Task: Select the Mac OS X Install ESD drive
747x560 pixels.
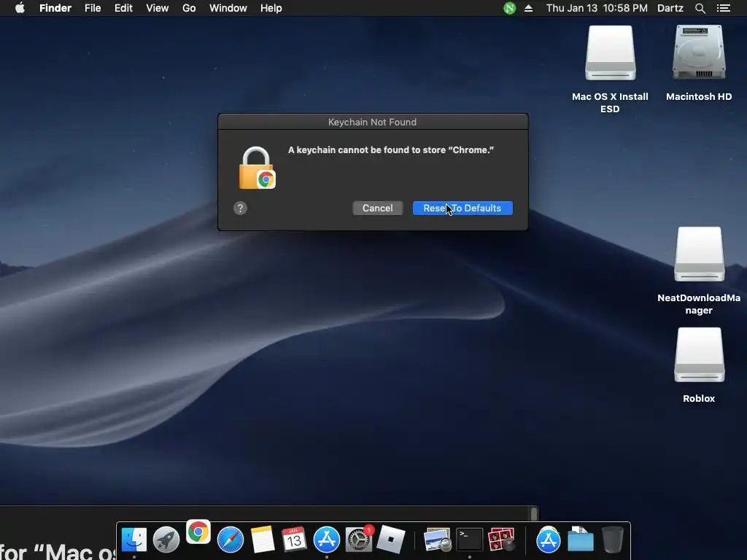Action: (x=611, y=52)
